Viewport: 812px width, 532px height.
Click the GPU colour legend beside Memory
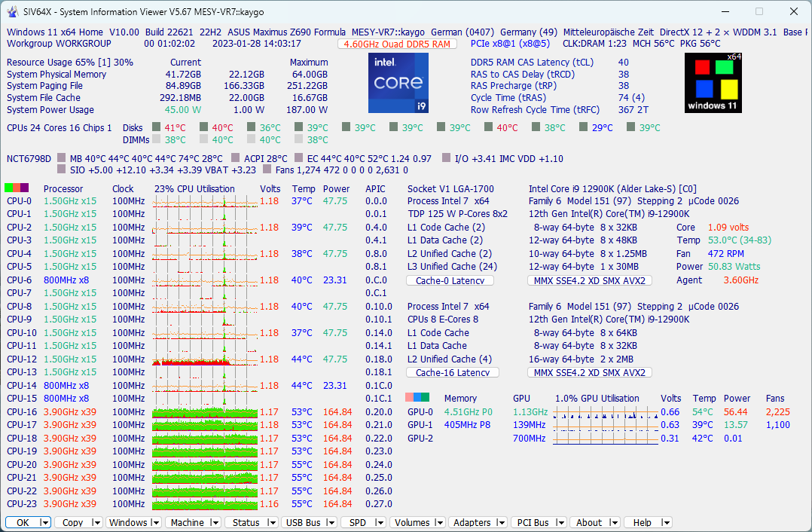click(x=417, y=397)
